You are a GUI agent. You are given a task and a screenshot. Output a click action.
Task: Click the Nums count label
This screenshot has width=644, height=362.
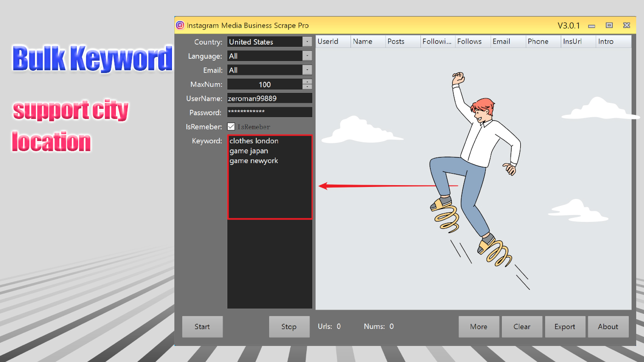coord(379,327)
